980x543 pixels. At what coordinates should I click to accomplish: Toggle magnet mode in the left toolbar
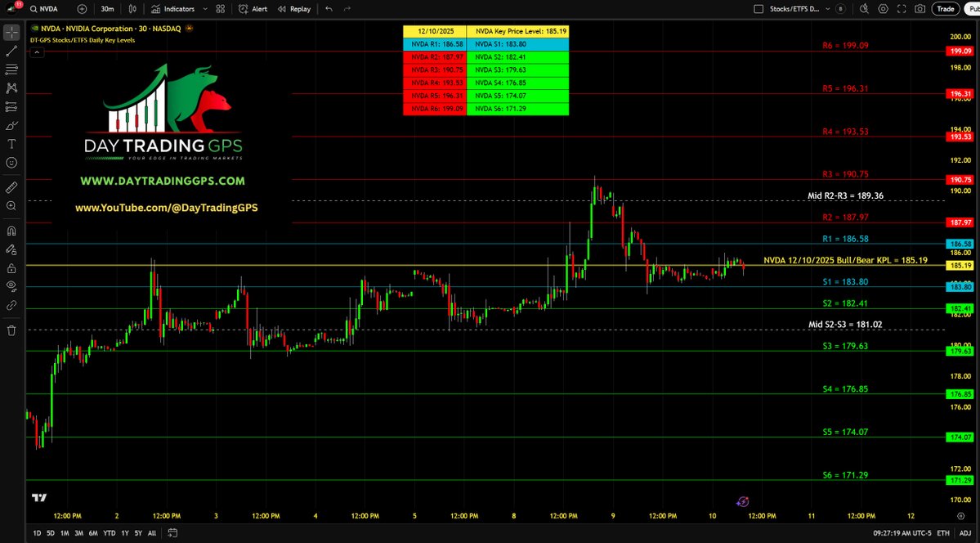click(x=11, y=231)
